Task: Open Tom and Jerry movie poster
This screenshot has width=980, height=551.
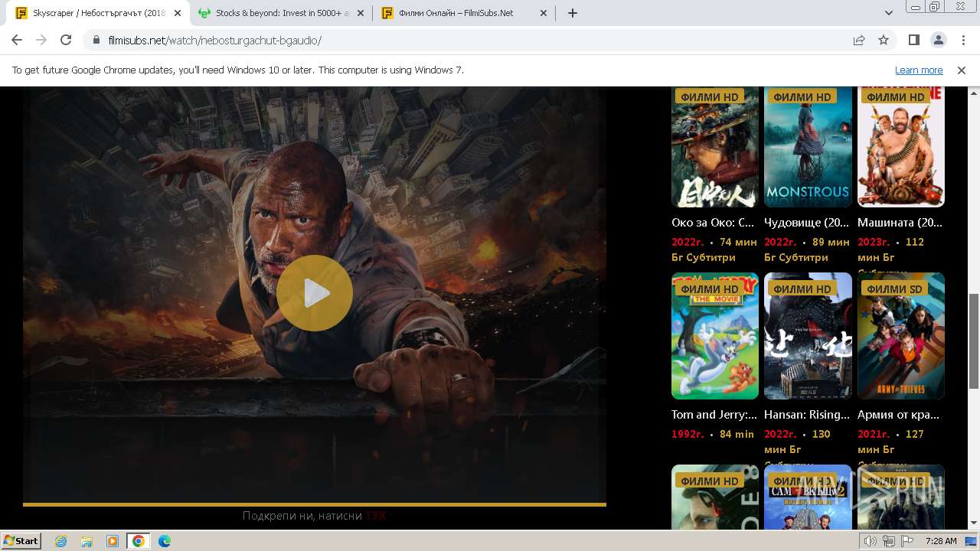Action: (715, 336)
